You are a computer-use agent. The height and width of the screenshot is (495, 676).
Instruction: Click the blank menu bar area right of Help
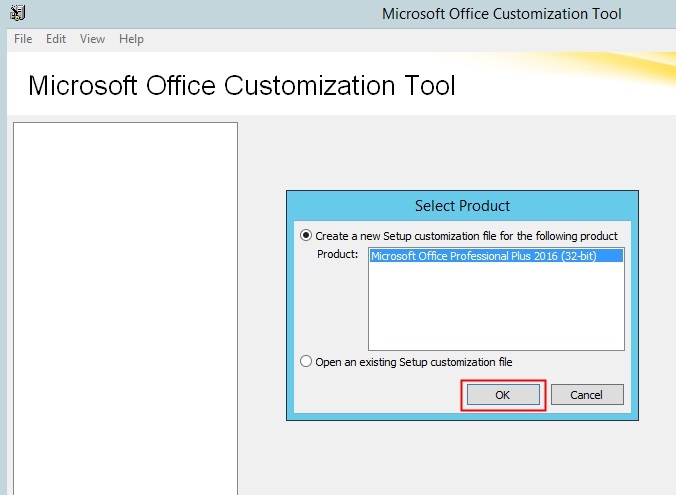[410, 39]
